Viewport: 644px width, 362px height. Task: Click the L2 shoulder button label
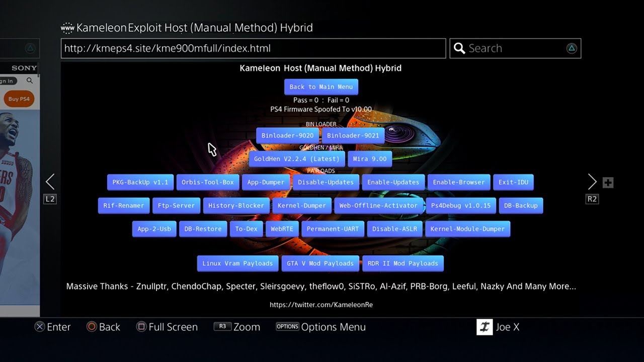(50, 199)
